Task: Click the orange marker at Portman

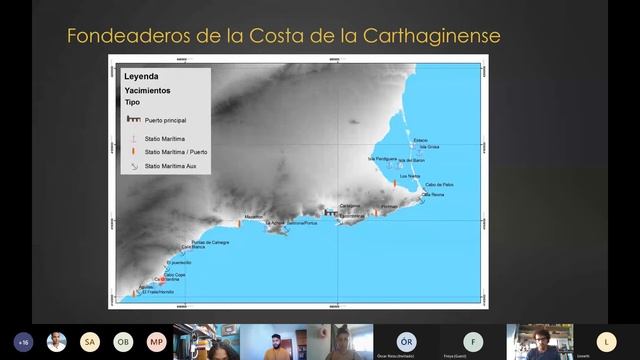Action: pyautogui.click(x=376, y=212)
